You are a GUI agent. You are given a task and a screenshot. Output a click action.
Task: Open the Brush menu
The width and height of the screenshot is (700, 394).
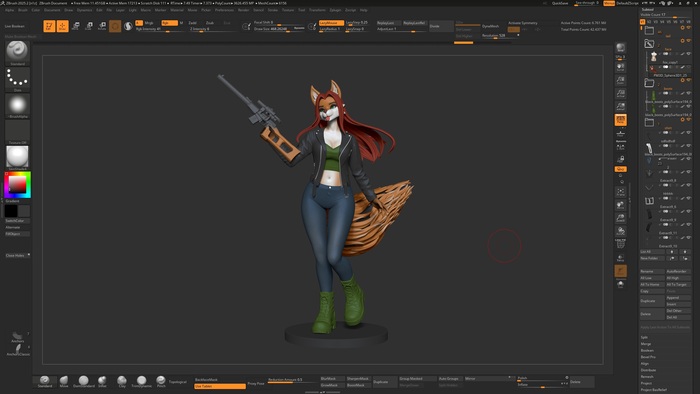pyautogui.click(x=23, y=10)
